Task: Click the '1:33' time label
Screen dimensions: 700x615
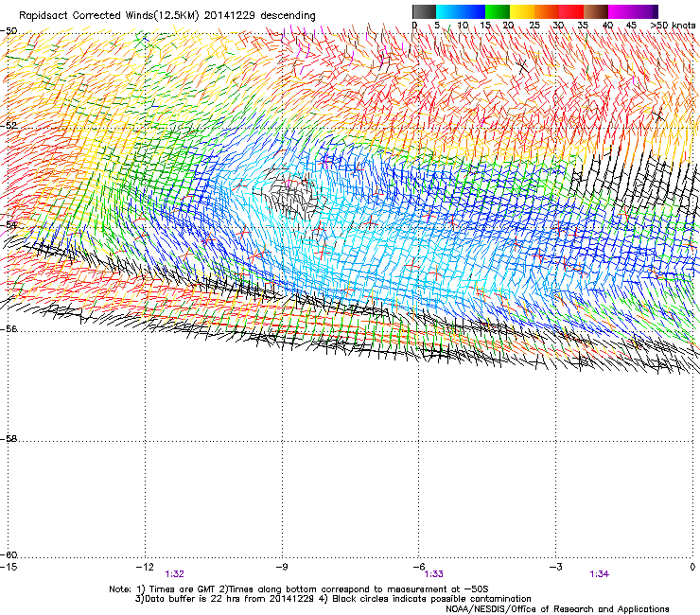Action: [433, 574]
